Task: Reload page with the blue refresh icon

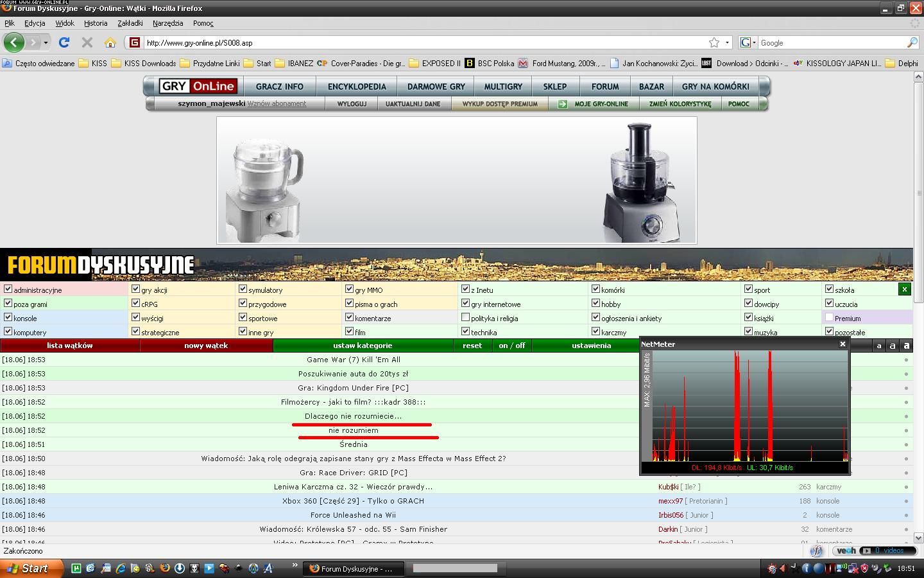Action: click(x=64, y=42)
